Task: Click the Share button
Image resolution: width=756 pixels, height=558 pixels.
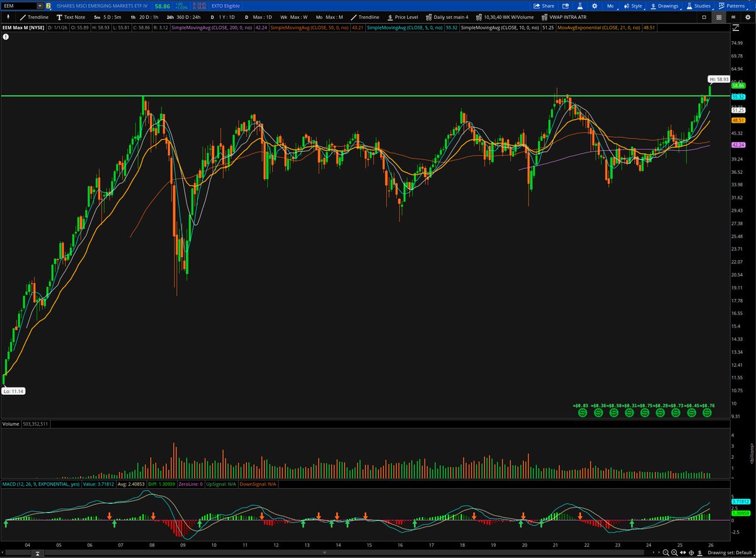Action: pyautogui.click(x=544, y=6)
